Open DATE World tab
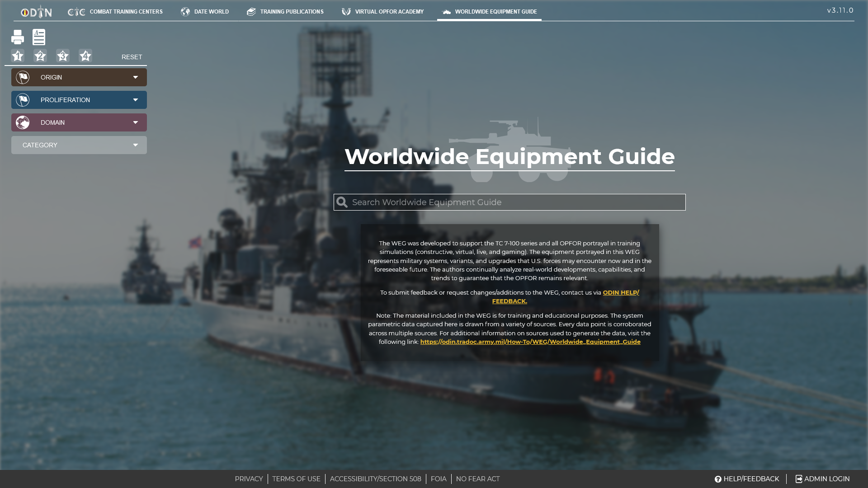Screen dimensions: 868x488 point(205,12)
